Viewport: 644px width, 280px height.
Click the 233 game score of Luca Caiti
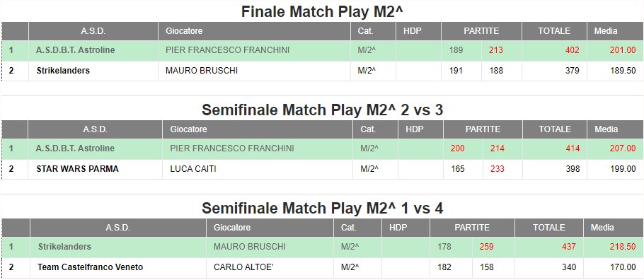[497, 169]
